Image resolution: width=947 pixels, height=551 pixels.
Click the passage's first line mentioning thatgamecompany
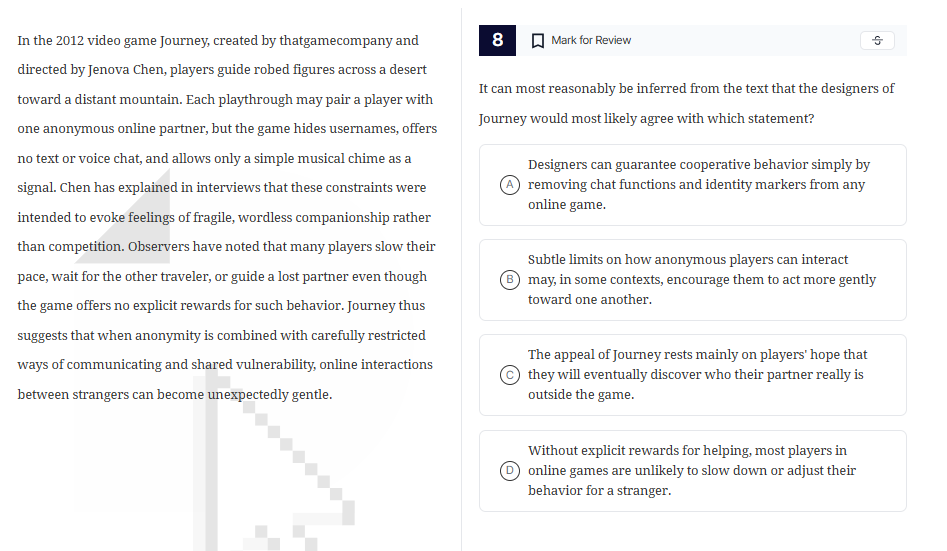[218, 41]
